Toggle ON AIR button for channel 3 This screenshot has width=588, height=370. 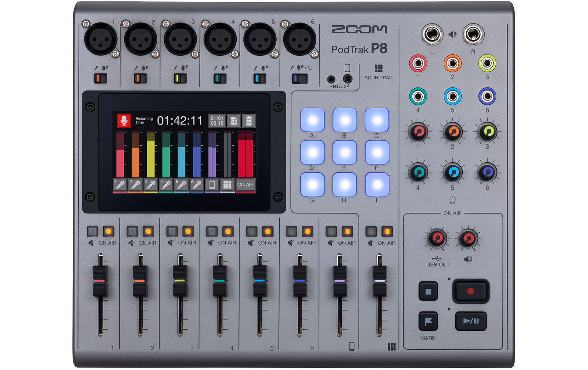[188, 231]
